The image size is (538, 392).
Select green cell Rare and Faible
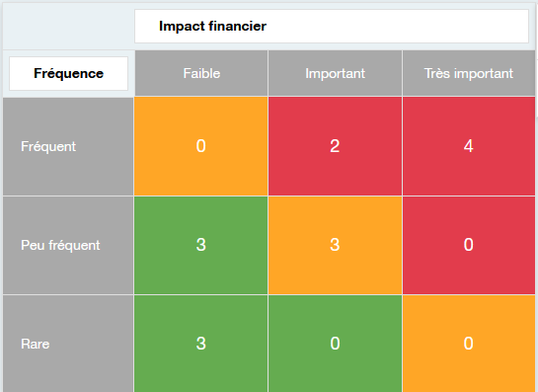200,344
